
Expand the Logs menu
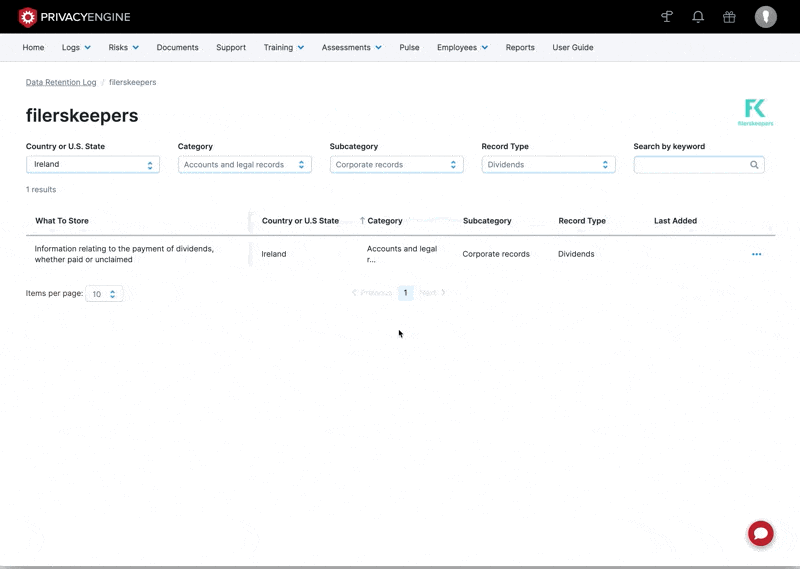point(76,47)
